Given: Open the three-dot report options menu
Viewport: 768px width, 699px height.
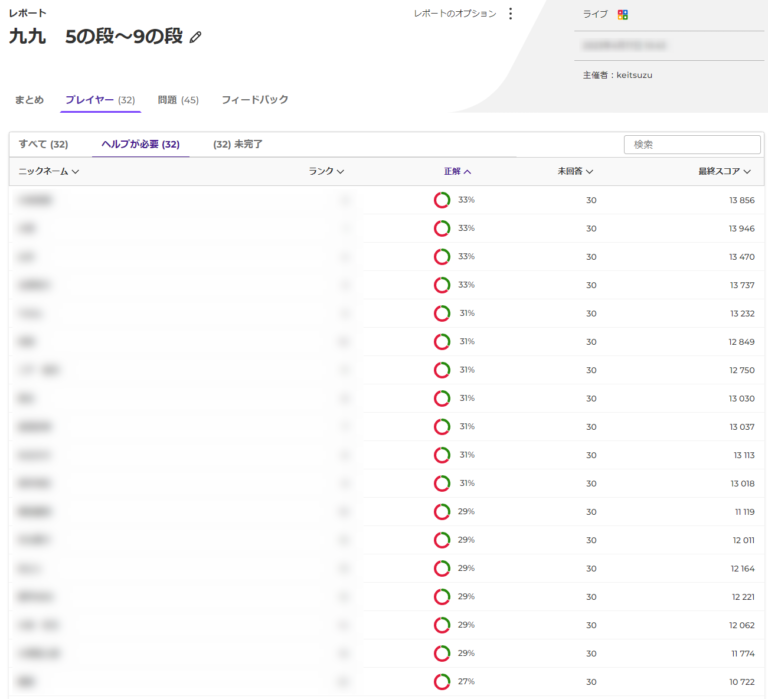Looking at the screenshot, I should click(510, 14).
